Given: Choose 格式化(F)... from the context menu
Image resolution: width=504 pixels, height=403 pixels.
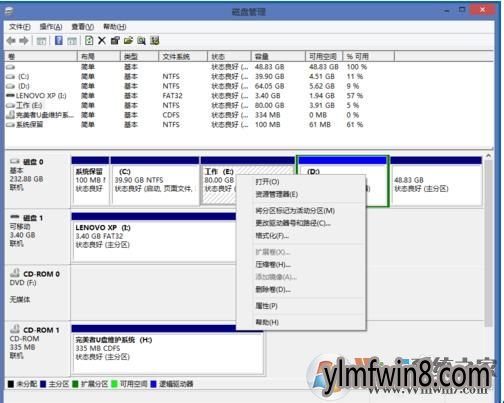Looking at the screenshot, I should point(272,236).
